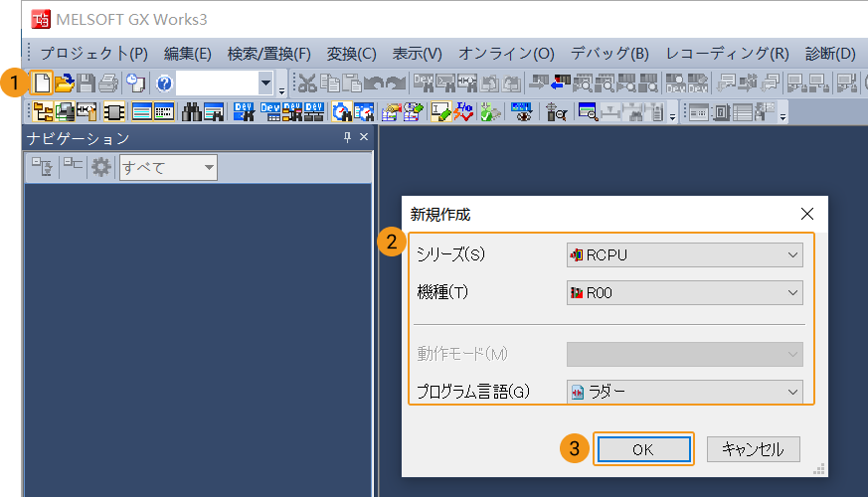Image resolution: width=868 pixels, height=497 pixels.
Task: Click the Paste clipboard icon
Action: point(352,83)
